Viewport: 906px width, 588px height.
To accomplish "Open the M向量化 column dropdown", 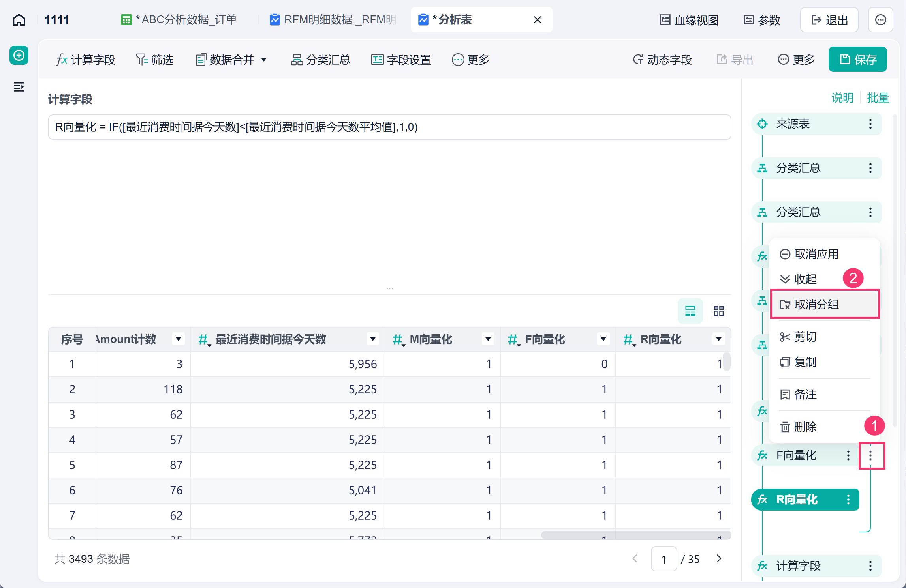I will tap(488, 339).
